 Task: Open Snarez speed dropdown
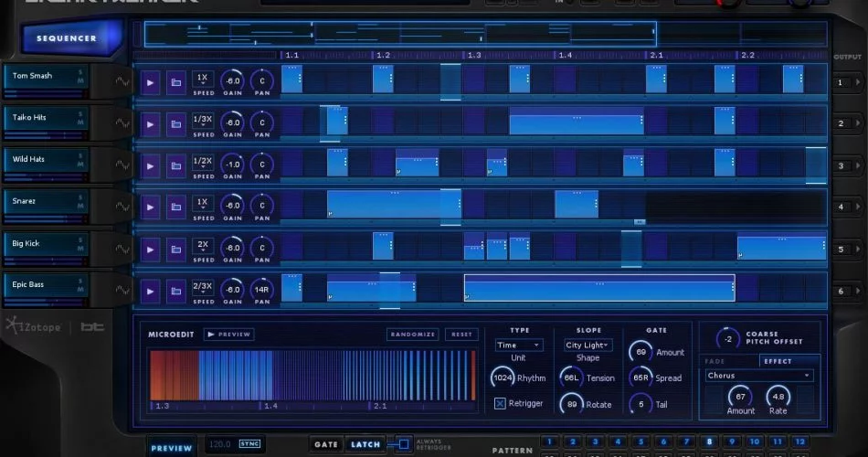[x=203, y=203]
